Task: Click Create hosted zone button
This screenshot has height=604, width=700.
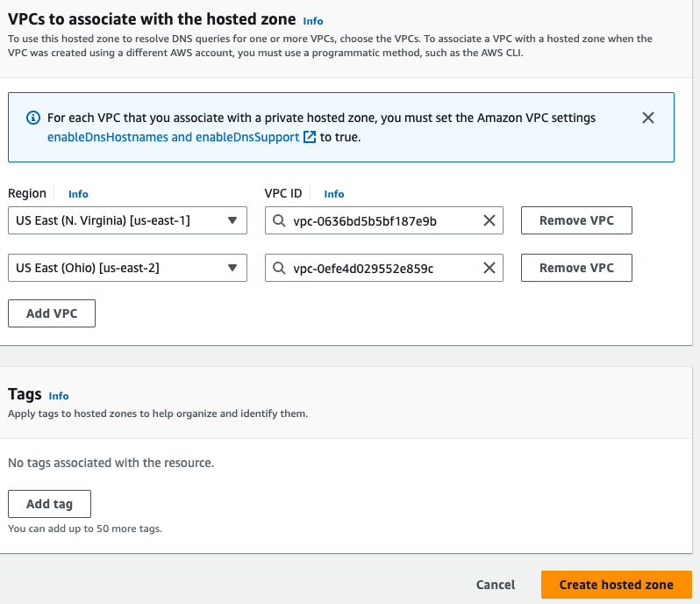Action: pyautogui.click(x=616, y=585)
